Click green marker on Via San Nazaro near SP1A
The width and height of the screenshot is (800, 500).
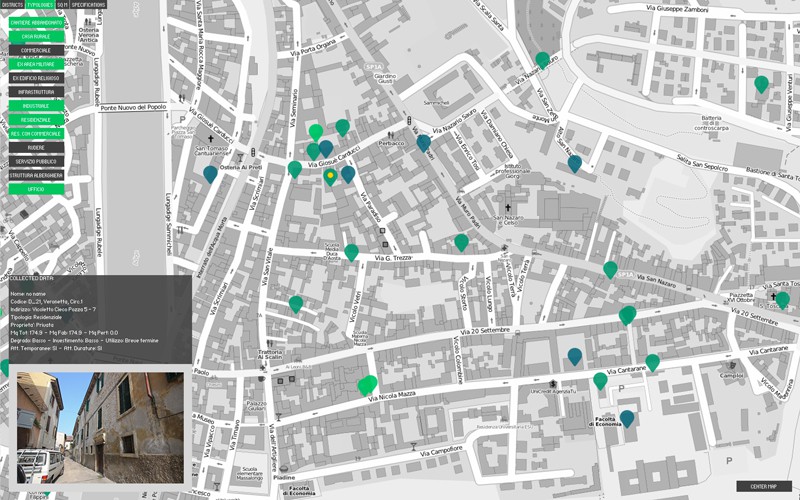pyautogui.click(x=610, y=269)
